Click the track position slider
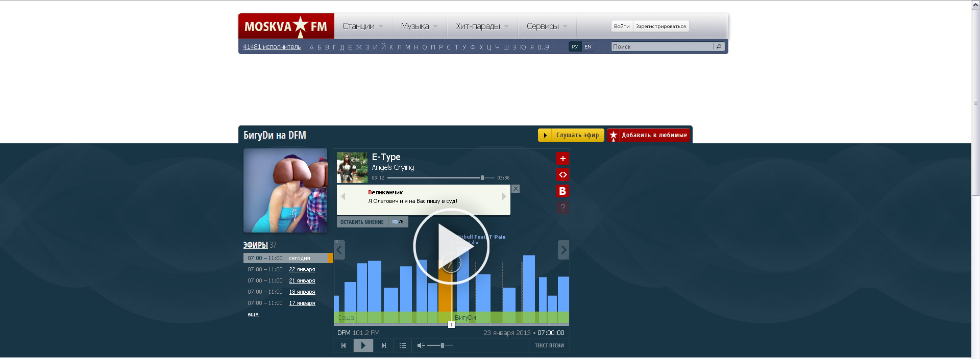Viewport: 980px width, 359px height. (482, 178)
